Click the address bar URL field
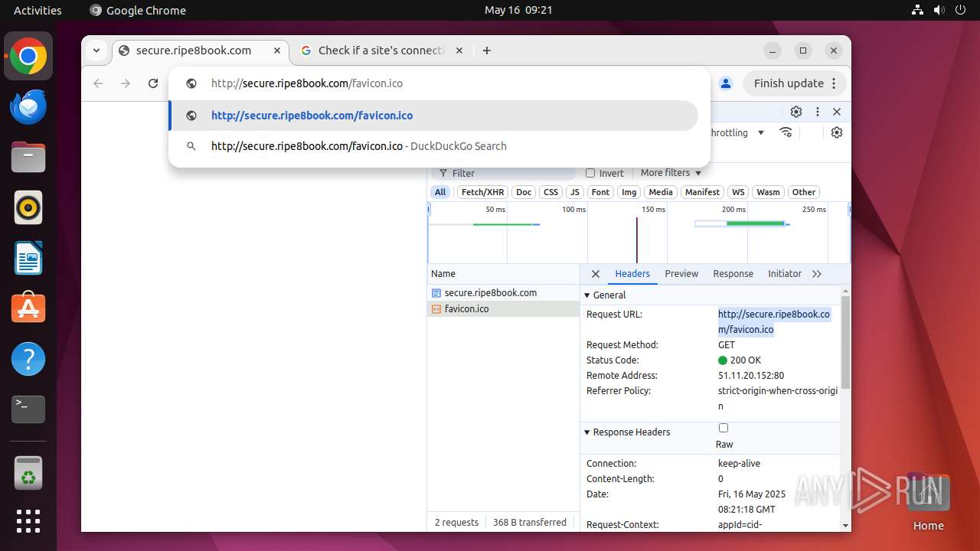This screenshot has width=980, height=551. (439, 83)
